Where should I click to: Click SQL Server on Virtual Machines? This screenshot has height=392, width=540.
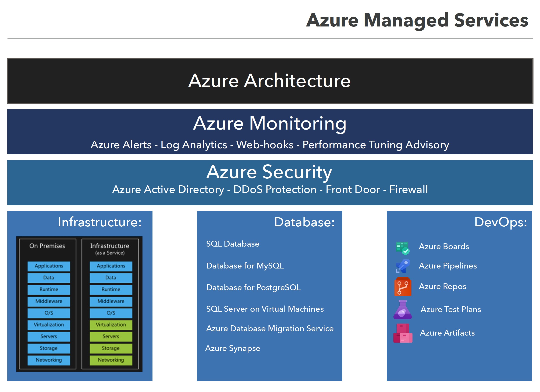point(265,309)
